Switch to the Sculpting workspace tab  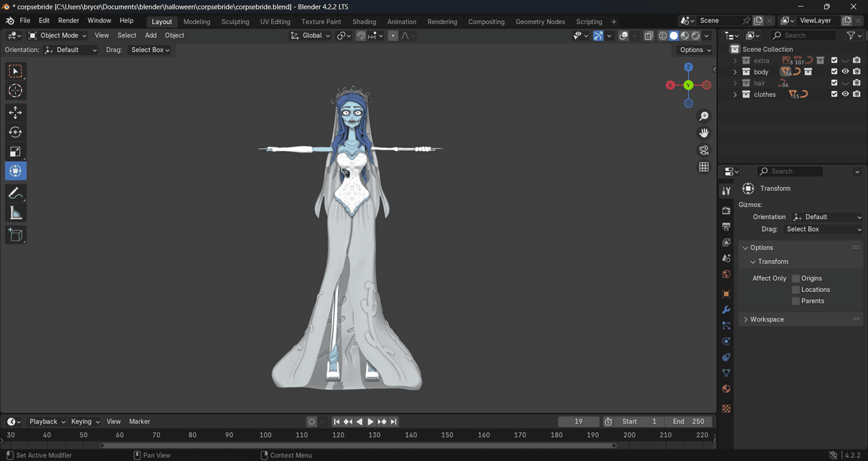[235, 22]
